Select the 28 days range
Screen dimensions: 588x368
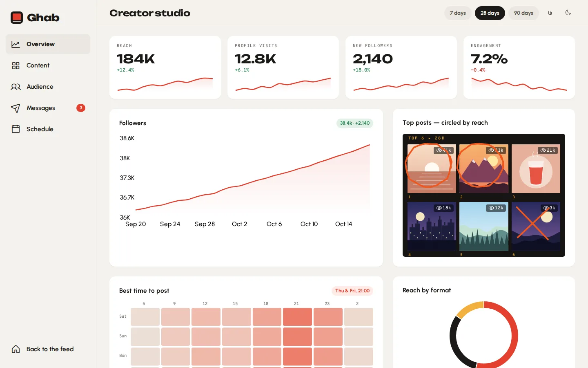click(x=490, y=13)
